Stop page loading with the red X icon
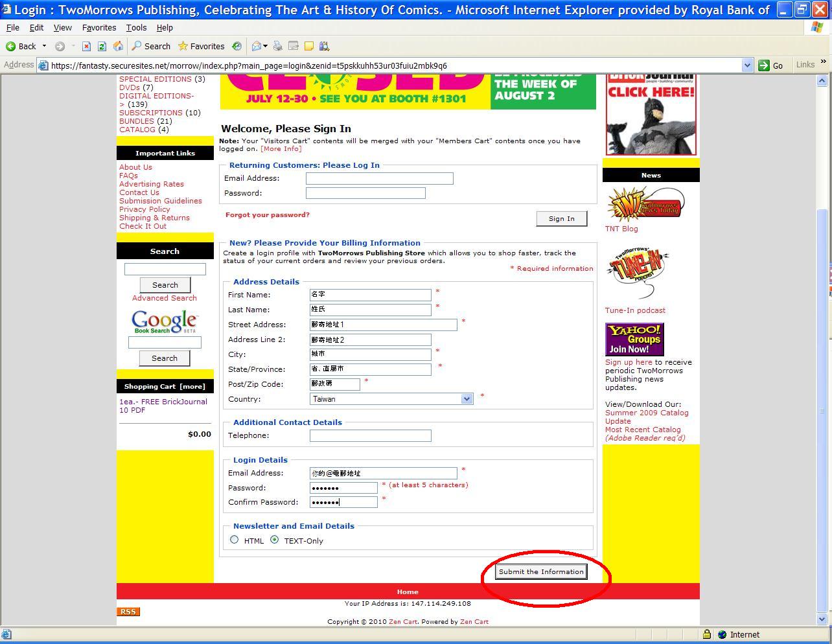This screenshot has height=644, width=832. (86, 46)
